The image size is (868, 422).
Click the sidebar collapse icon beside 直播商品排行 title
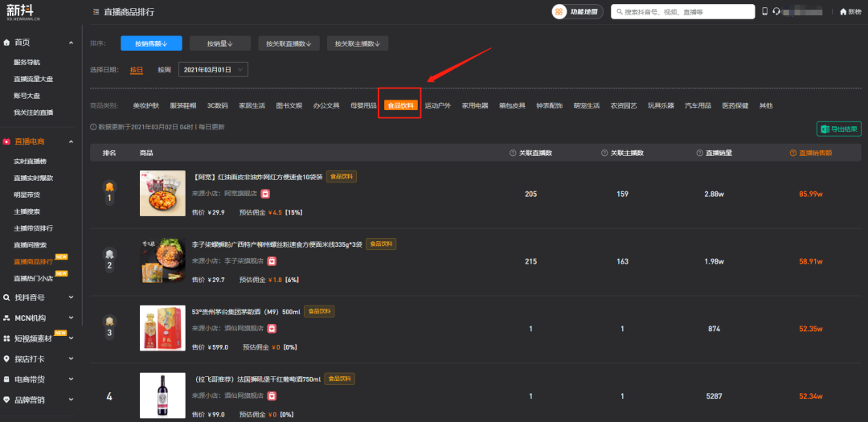[96, 12]
